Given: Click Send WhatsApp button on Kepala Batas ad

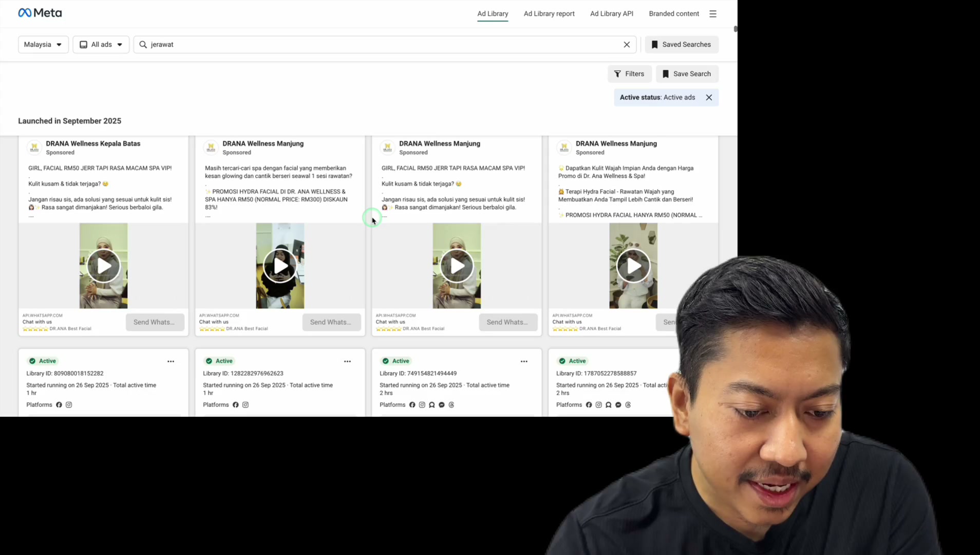Looking at the screenshot, I should click(155, 322).
